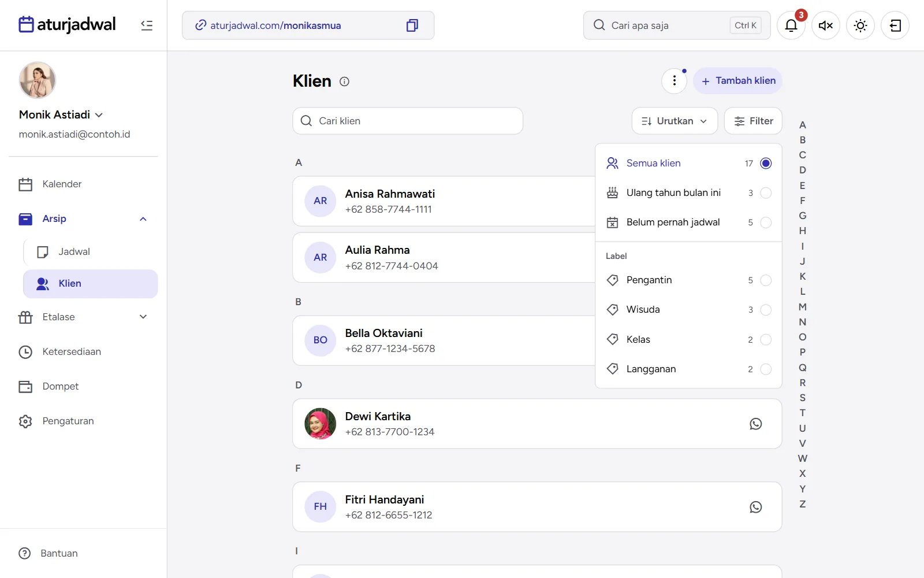Viewport: 924px width, 578px height.
Task: Jump to letter M in alphabet index
Action: (x=803, y=307)
